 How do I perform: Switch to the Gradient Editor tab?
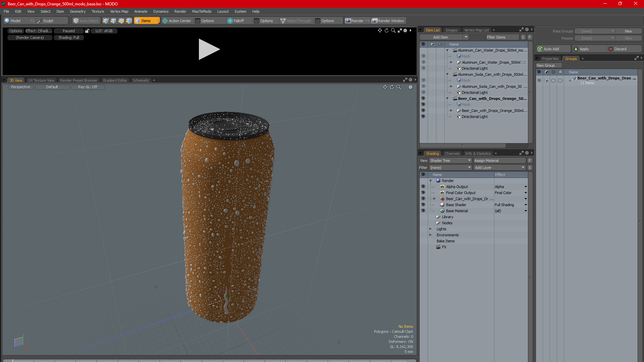115,80
